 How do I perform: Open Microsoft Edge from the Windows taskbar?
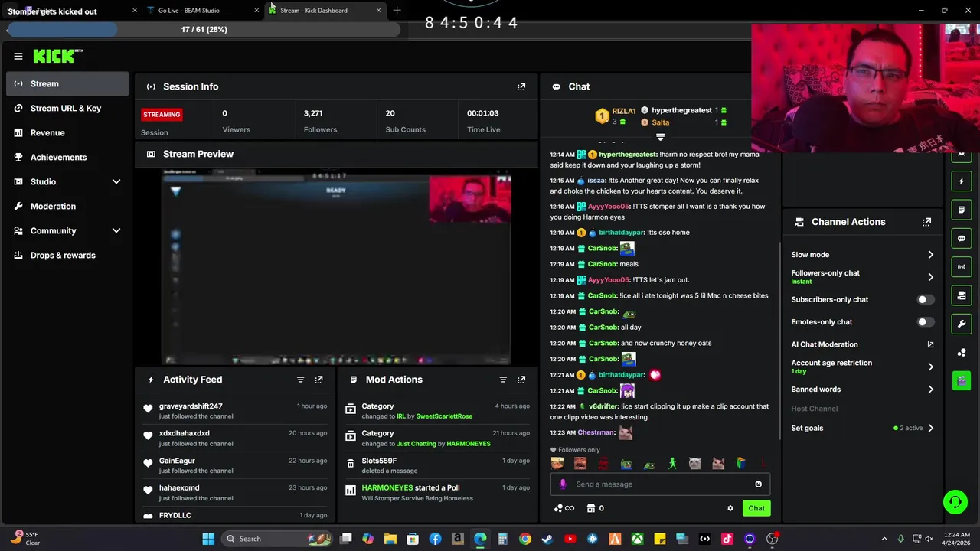point(480,539)
